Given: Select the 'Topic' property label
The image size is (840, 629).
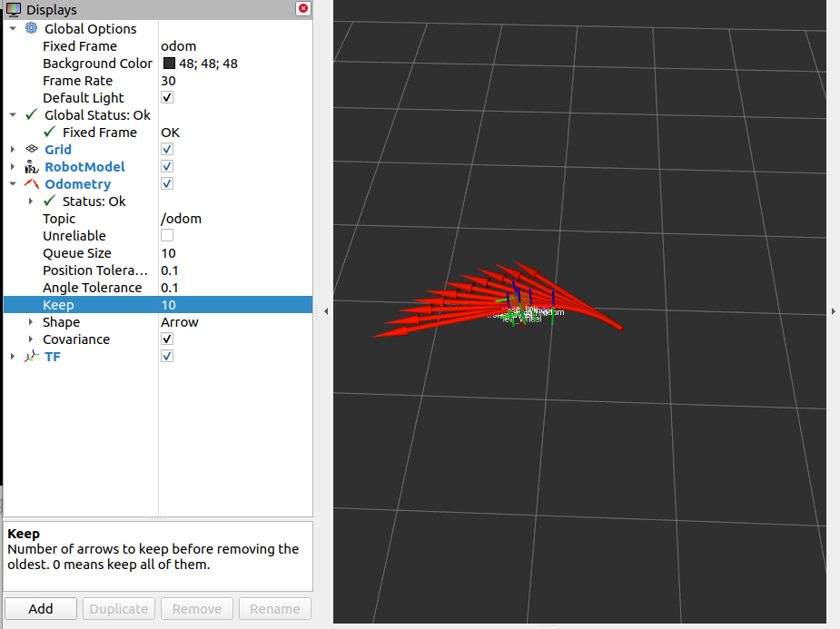Looking at the screenshot, I should (59, 219).
